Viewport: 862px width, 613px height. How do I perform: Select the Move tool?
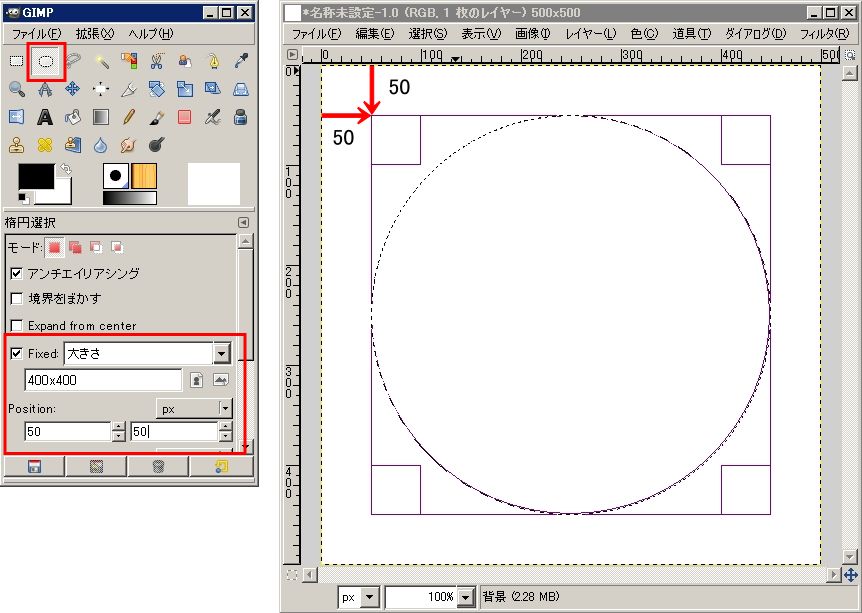[73, 89]
